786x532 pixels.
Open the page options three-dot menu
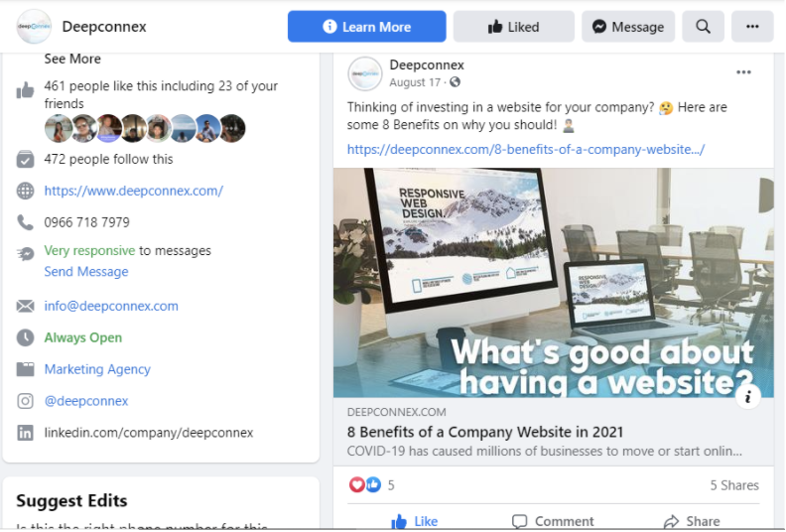click(752, 27)
